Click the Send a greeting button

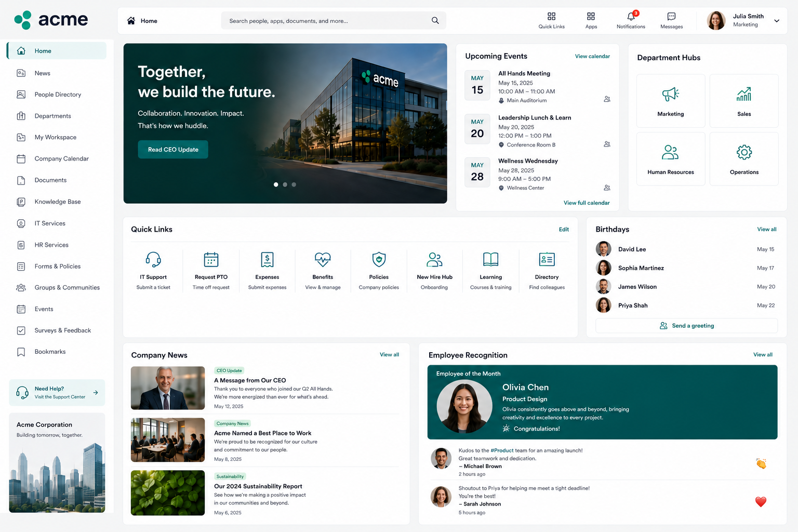click(686, 326)
